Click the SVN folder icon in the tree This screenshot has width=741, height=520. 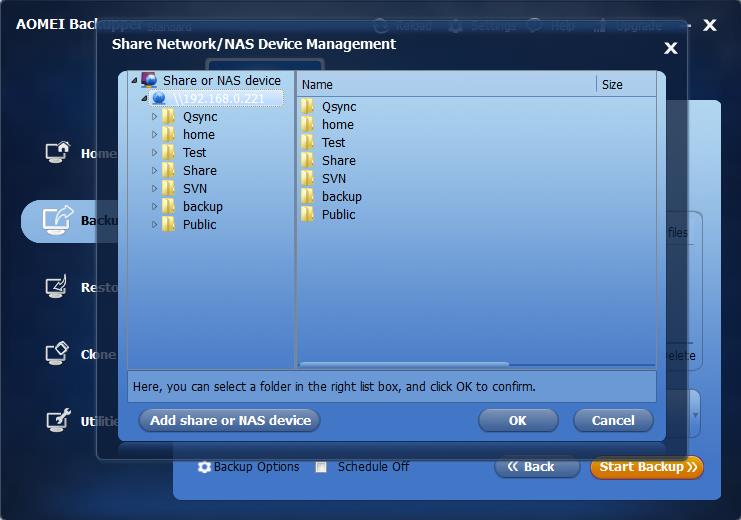tap(168, 189)
